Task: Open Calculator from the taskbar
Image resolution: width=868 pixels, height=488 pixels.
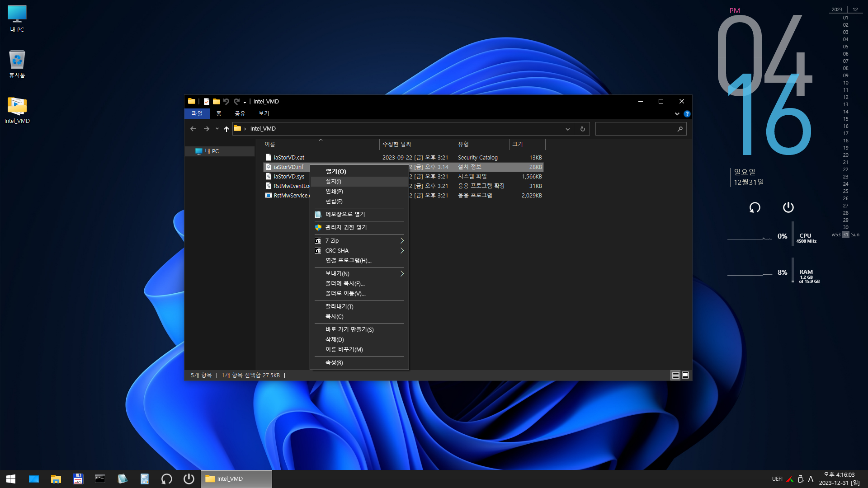Action: point(144,479)
